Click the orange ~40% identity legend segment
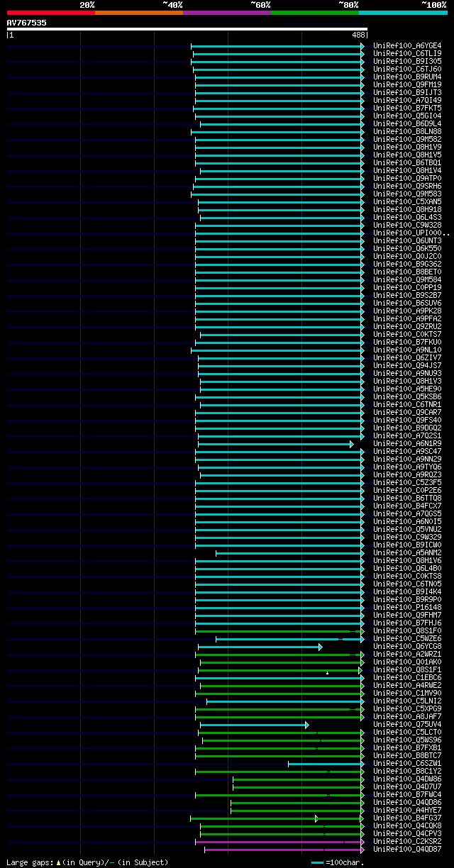Viewport: 454px width, 868px height. pyautogui.click(x=138, y=13)
